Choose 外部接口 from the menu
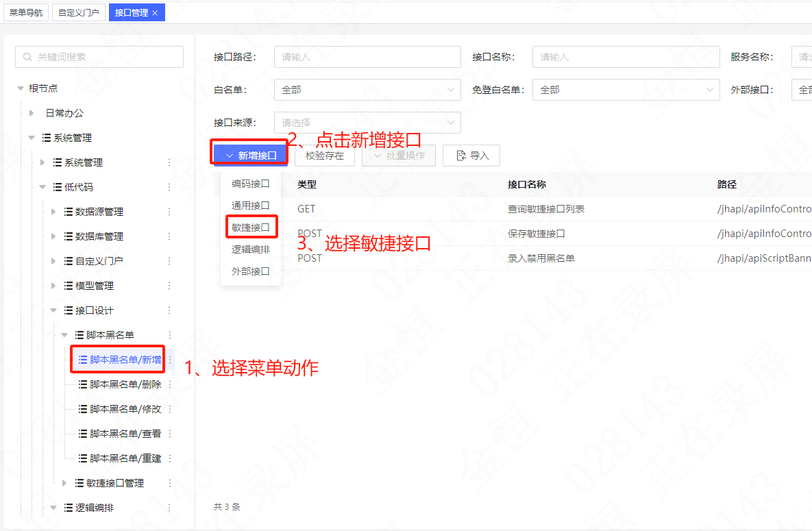This screenshot has width=812, height=531. coord(251,271)
